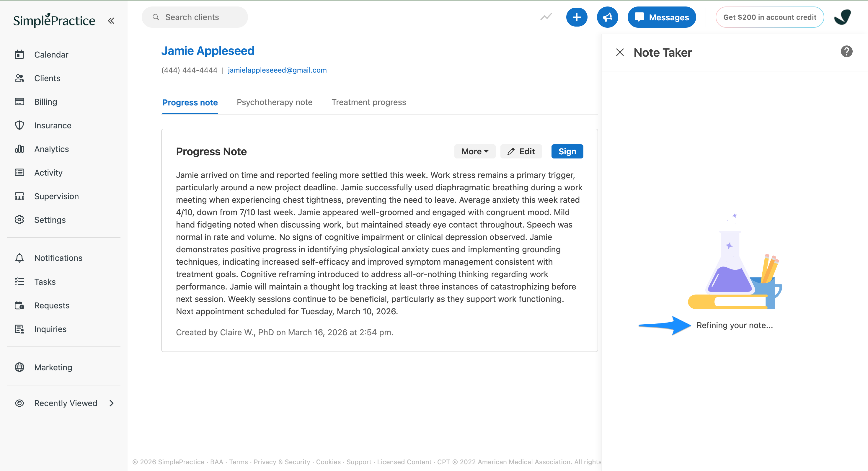This screenshot has height=471, width=868.
Task: Open the Calendar icon in sidebar
Action: 19,54
